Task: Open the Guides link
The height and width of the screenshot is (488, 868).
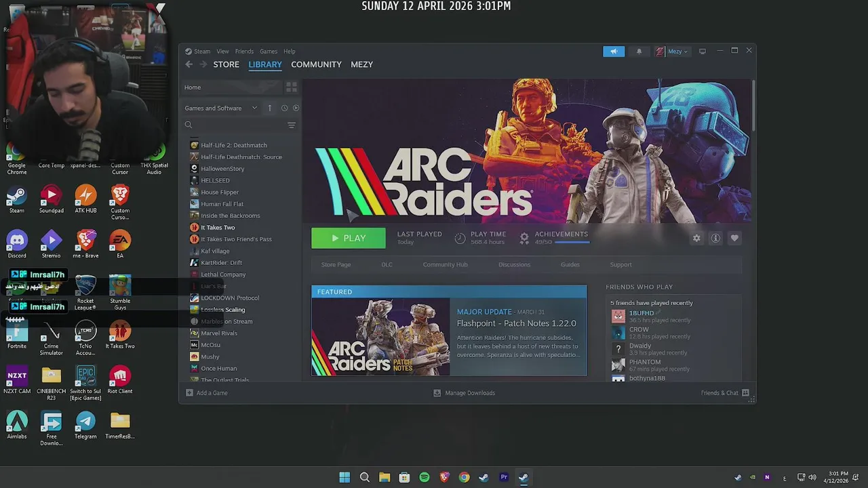Action: tap(570, 264)
